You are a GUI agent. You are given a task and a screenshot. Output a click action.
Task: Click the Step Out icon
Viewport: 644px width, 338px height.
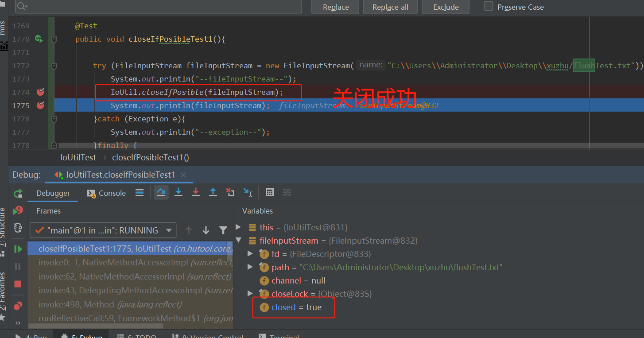pos(213,192)
